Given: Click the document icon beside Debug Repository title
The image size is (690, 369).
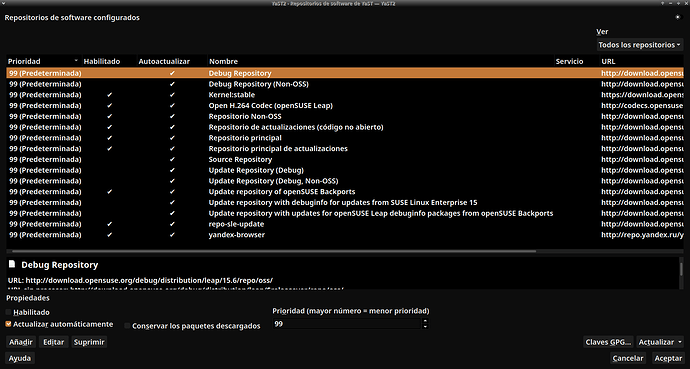Looking at the screenshot, I should tap(12, 264).
